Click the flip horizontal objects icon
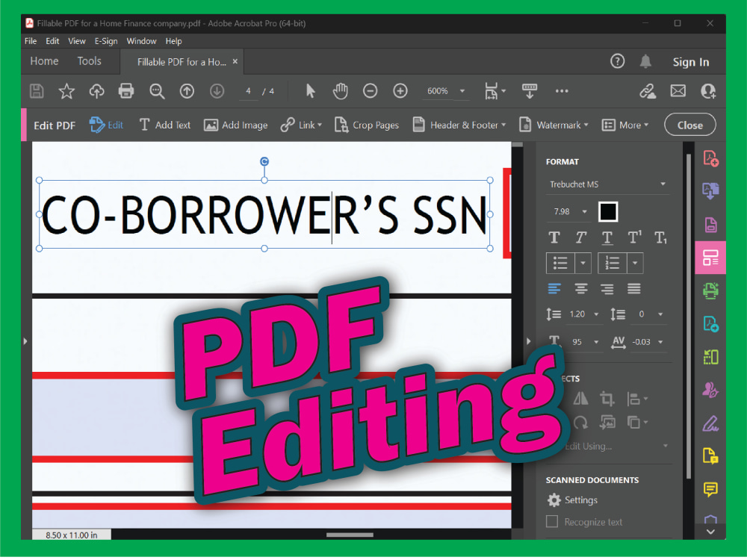Image resolution: width=747 pixels, height=560 pixels. (x=580, y=398)
